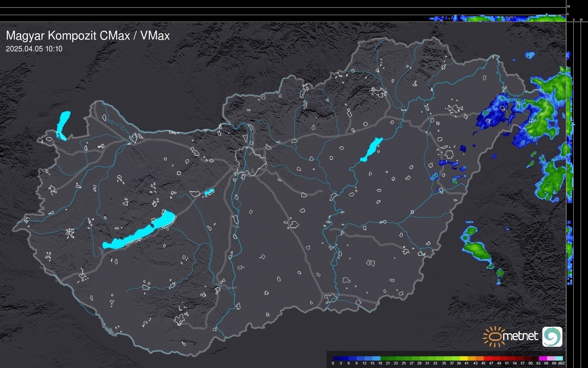This screenshot has width=588, height=368.
Task: Click Lake Velence, the small cyan lake
Action: pos(209,192)
